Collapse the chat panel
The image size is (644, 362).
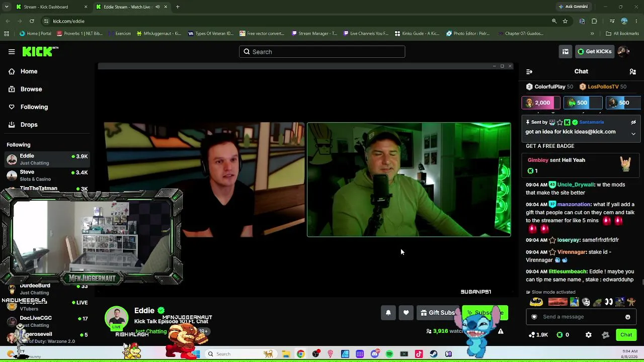529,71
